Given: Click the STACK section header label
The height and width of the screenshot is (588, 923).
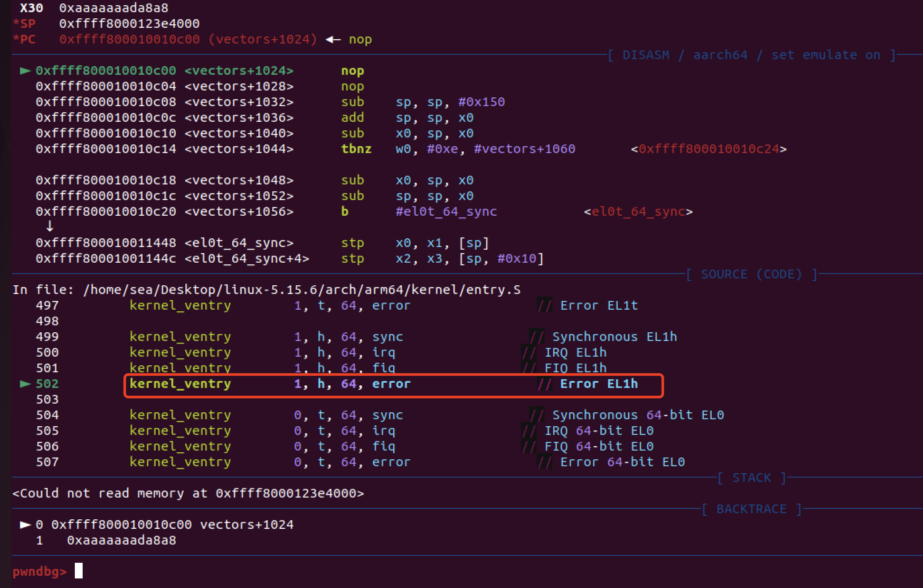Looking at the screenshot, I should pos(752,478).
